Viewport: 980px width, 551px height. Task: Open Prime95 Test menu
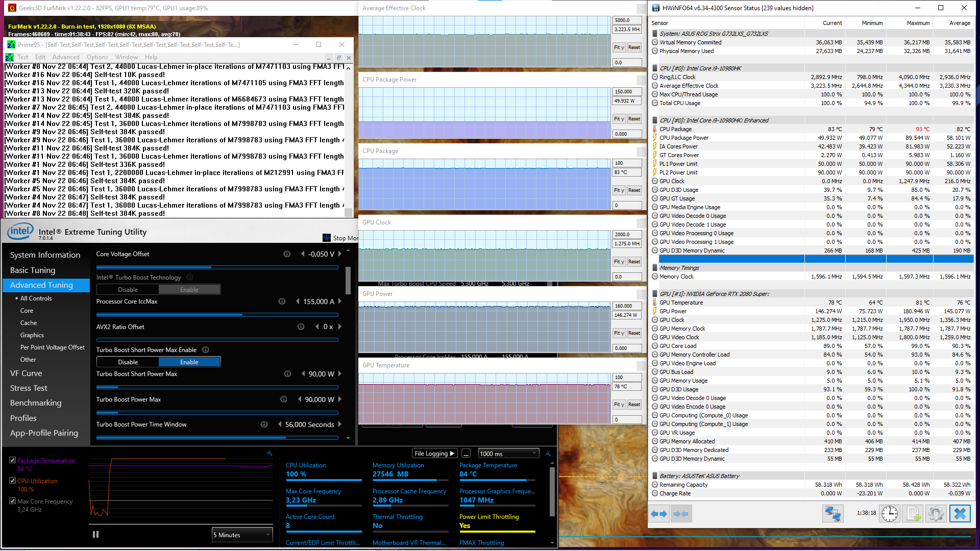(x=22, y=57)
